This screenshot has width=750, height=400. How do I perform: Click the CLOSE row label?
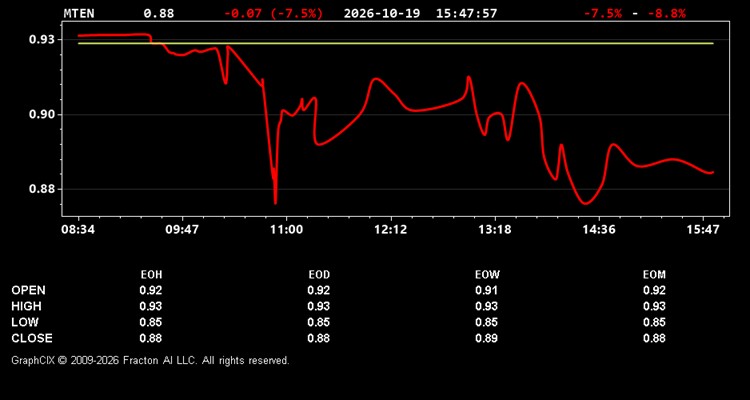click(32, 338)
